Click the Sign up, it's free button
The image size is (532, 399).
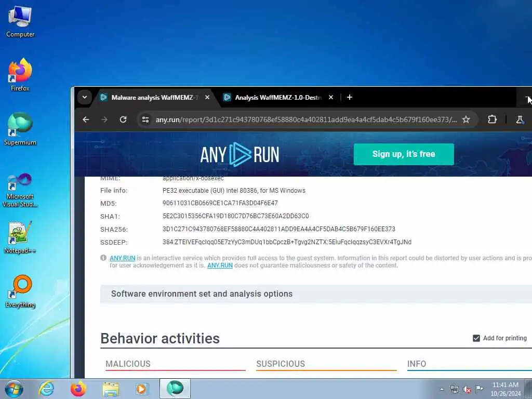[404, 154]
